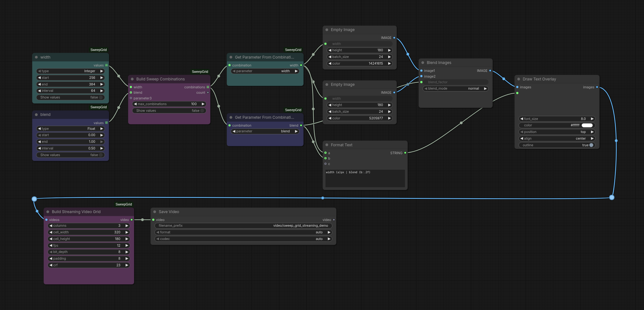Screen dimensions: 644x310
Task: Click the video input socket on Save Video
Action: 153,220
